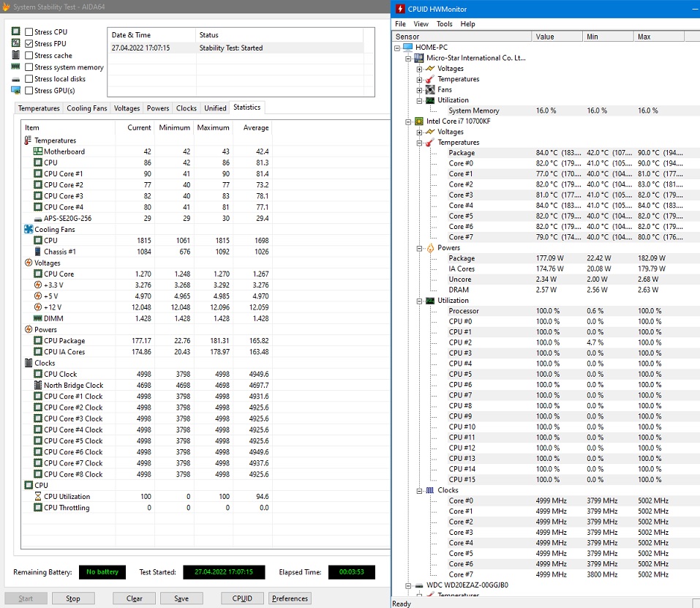This screenshot has height=608, width=700.
Task: Click the HOME-PC computer icon
Action: pyautogui.click(x=407, y=48)
